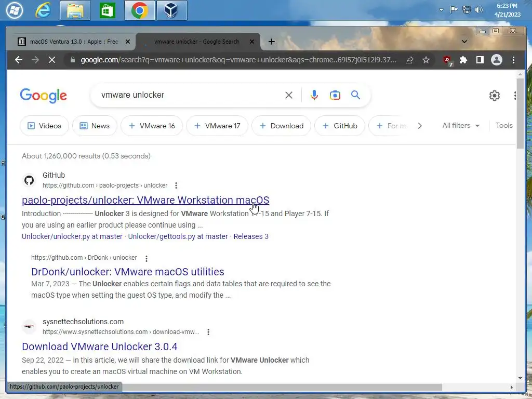Expand the All filters dropdown
532x399 pixels.
tap(461, 126)
